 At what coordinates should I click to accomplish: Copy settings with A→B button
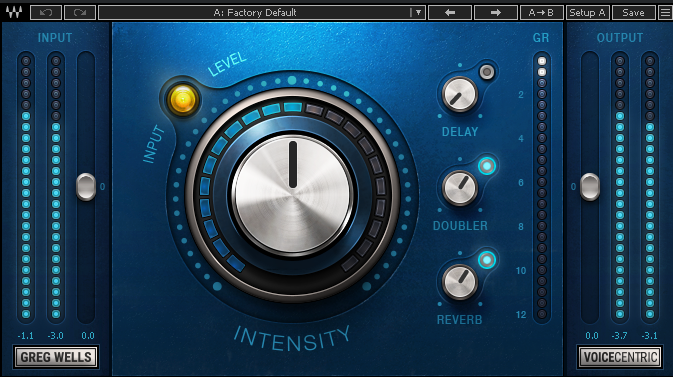pyautogui.click(x=542, y=12)
